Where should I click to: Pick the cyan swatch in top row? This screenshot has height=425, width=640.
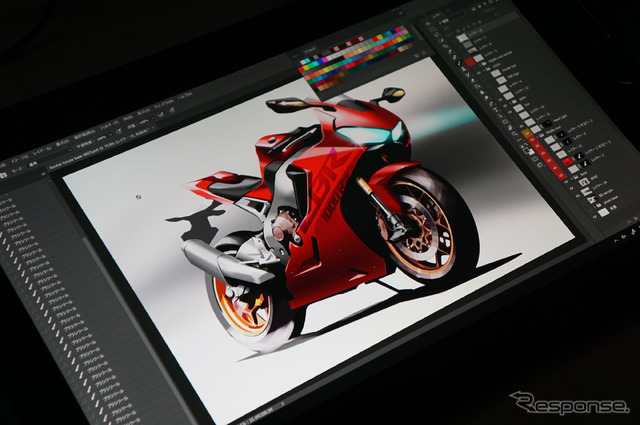[307, 60]
